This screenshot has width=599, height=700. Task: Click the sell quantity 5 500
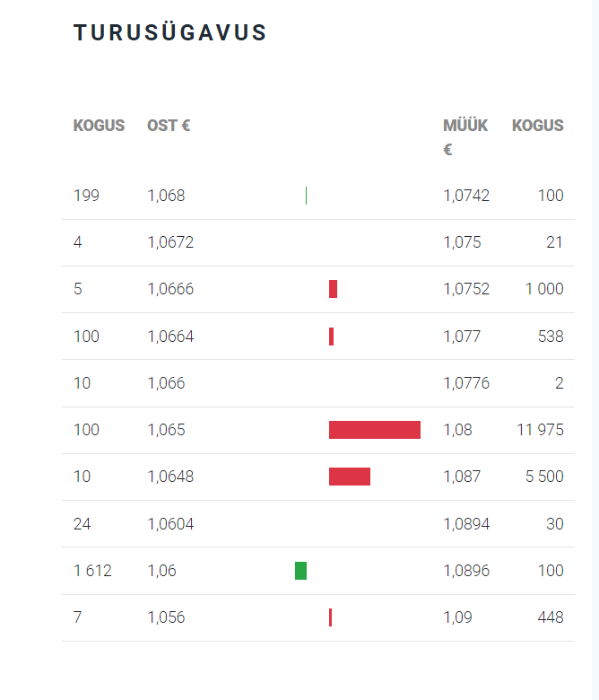click(544, 477)
